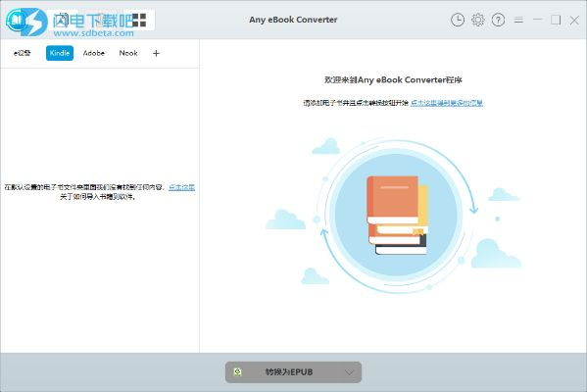587x392 pixels.
Task: Maximize the Any eBook Converter window
Action: click(x=556, y=20)
